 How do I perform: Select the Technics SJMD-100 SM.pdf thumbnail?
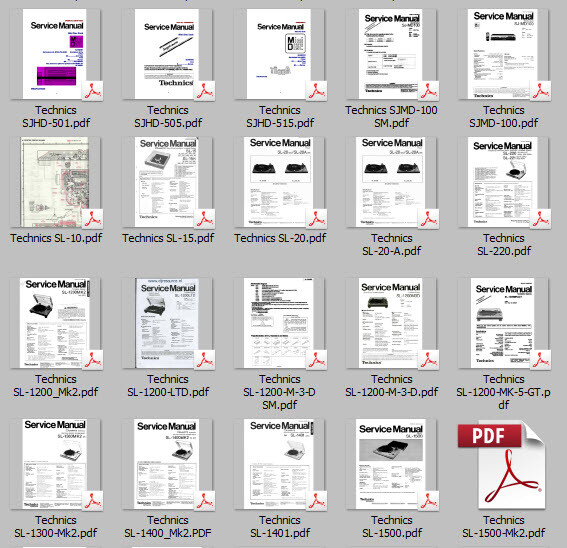391,54
